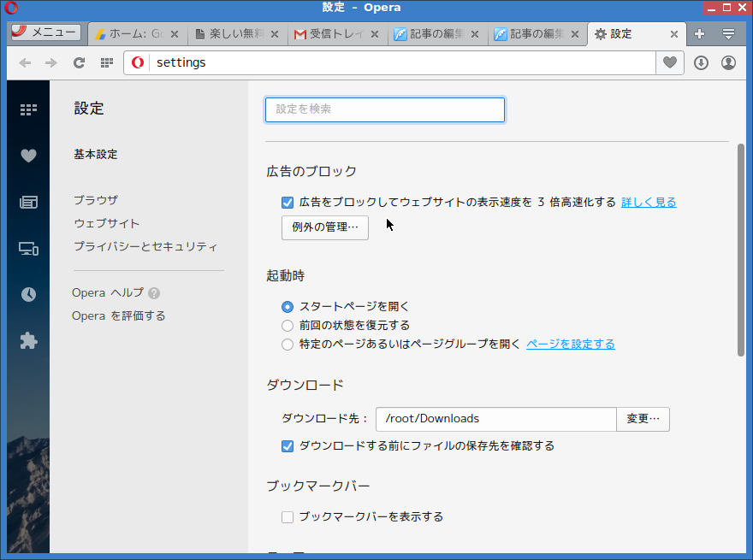Open Bookmarks heart in sidebar
Screen dimensions: 753x560
pyautogui.click(x=28, y=156)
